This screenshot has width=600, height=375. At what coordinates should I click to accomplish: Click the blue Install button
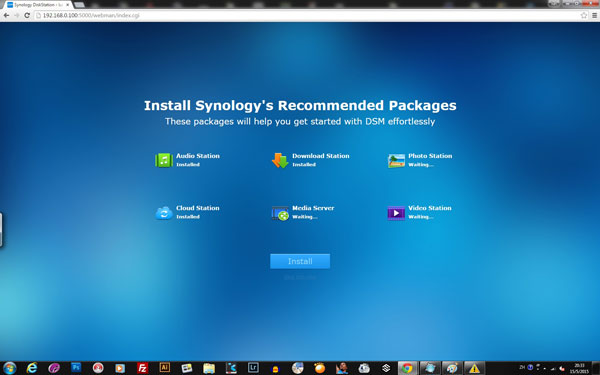click(300, 261)
